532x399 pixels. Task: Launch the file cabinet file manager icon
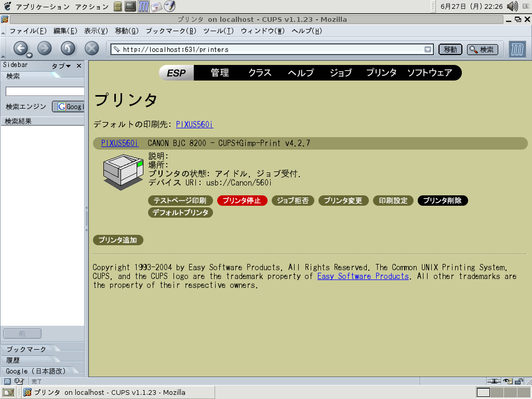point(118,6)
